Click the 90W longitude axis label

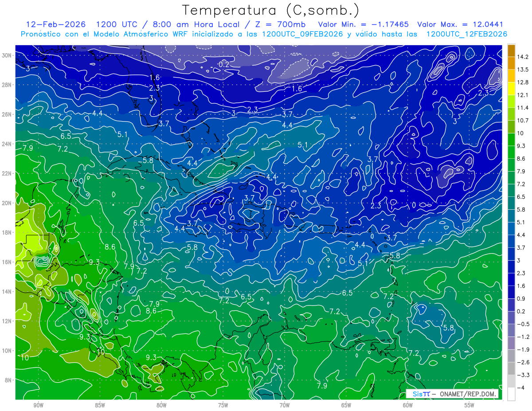(x=38, y=405)
